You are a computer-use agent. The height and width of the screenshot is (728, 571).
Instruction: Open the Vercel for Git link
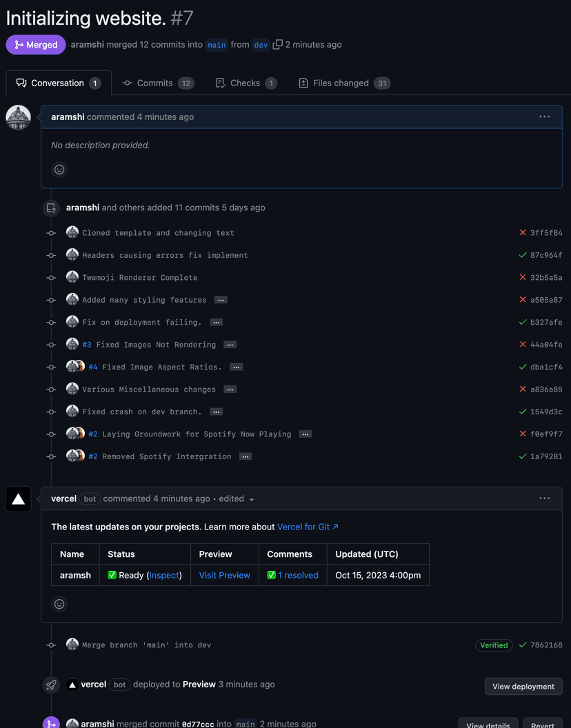[308, 527]
